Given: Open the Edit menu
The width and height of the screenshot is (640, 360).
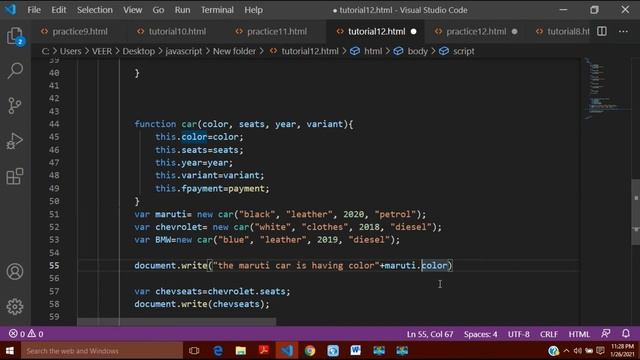Looking at the screenshot, I should pyautogui.click(x=58, y=10).
